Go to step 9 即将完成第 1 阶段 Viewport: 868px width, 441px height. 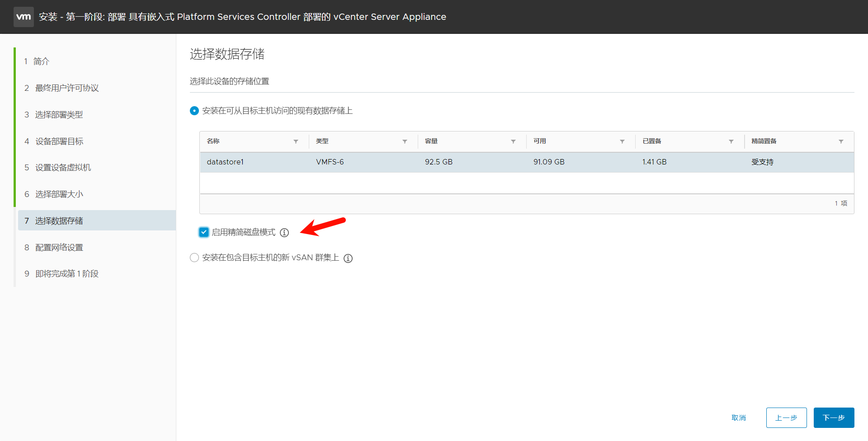click(61, 274)
